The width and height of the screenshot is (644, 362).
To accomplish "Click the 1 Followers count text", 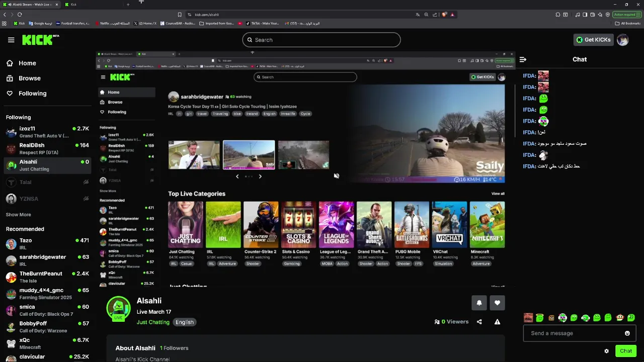I will tap(174, 348).
